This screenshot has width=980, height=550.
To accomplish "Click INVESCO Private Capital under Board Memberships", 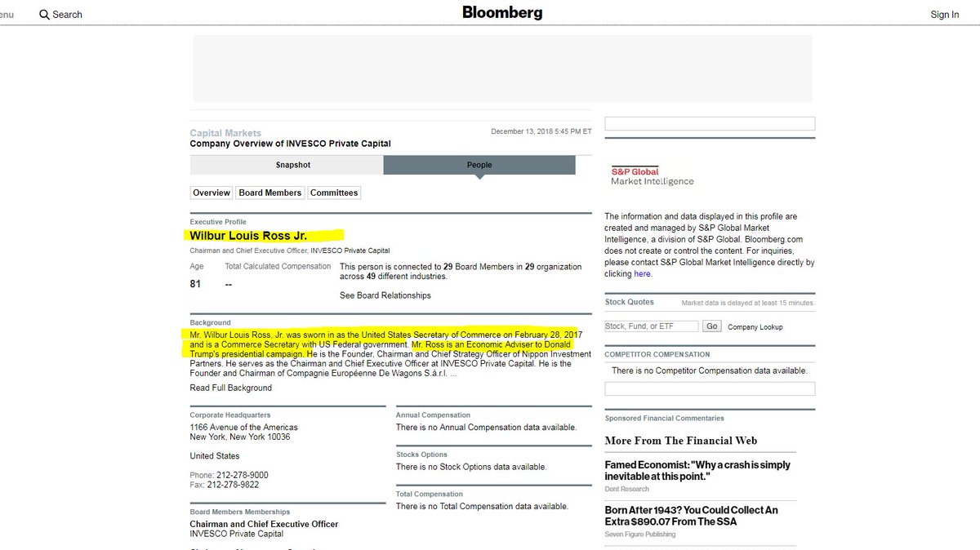I will pos(237,534).
